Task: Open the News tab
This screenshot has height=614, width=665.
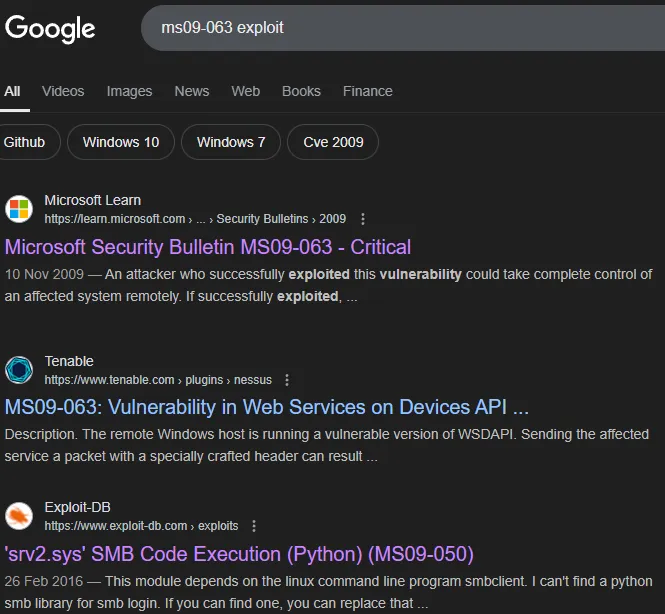Action: point(192,91)
